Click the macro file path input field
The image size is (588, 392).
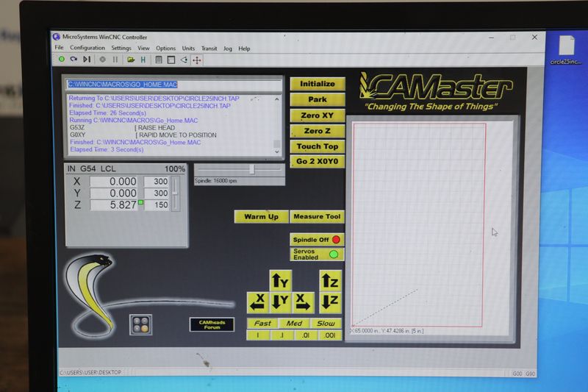(x=173, y=85)
